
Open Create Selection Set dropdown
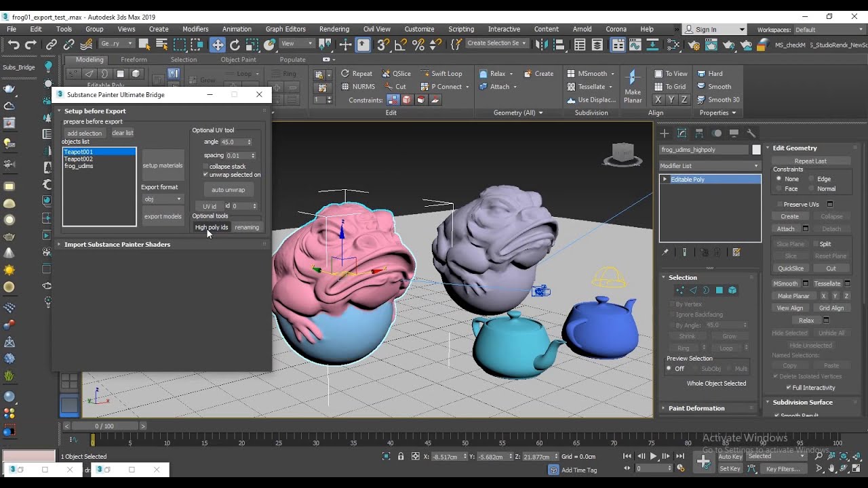tap(497, 43)
